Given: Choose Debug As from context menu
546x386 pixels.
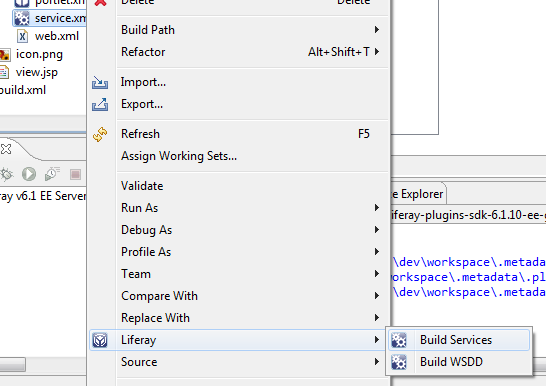Looking at the screenshot, I should click(239, 230).
